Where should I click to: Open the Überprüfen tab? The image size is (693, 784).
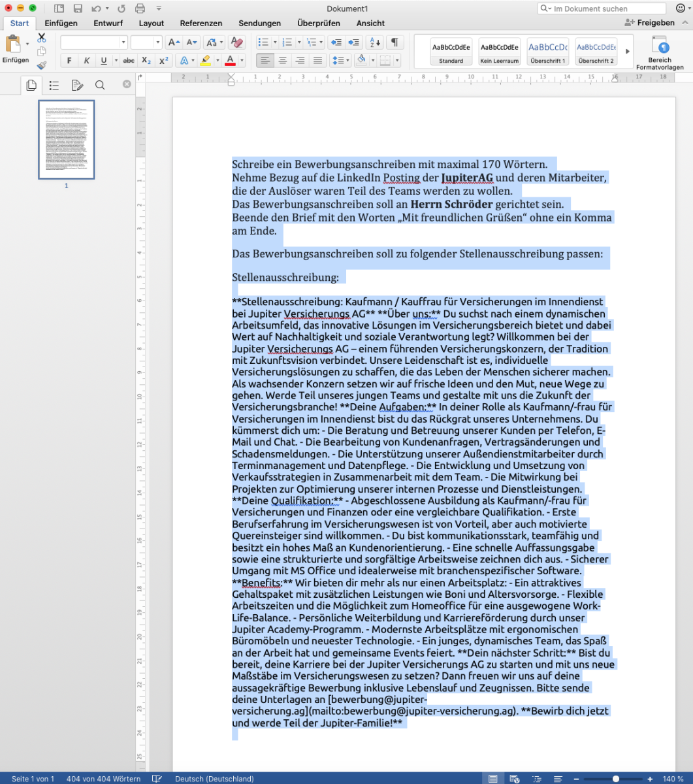pos(319,24)
